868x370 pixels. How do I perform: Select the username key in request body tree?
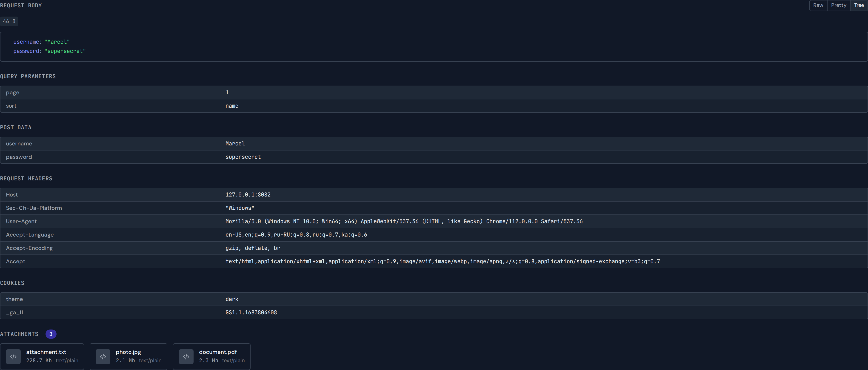pyautogui.click(x=26, y=42)
